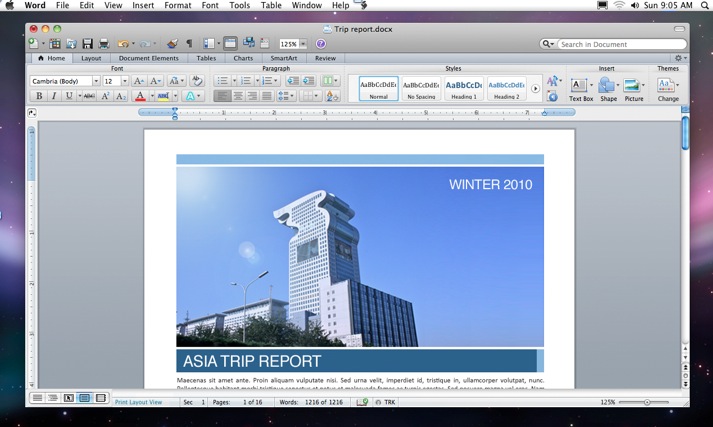Click the Clear Formatting icon
The height and width of the screenshot is (427, 713).
tap(198, 81)
